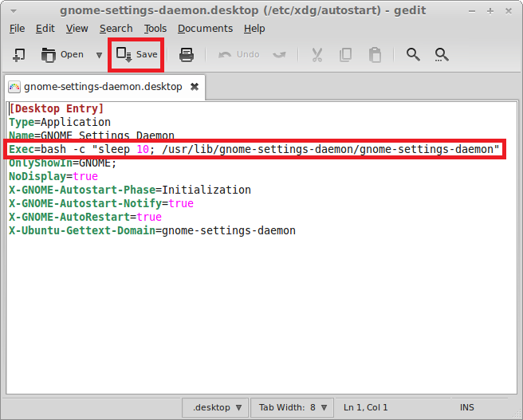This screenshot has width=523, height=420.
Task: Copy selection with the copy icon
Action: coord(345,55)
